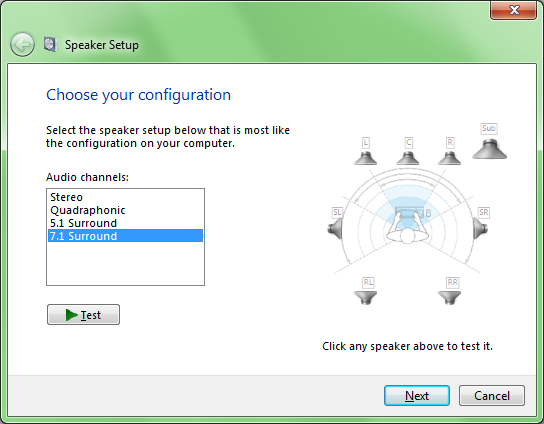
Task: Close the Speaker Setup window
Action: [513, 10]
